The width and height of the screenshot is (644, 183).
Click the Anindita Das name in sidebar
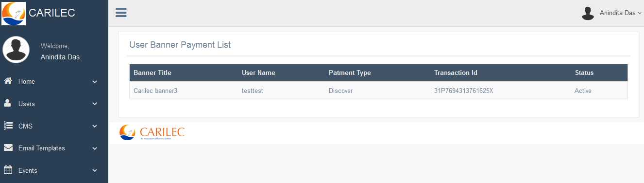(x=60, y=57)
